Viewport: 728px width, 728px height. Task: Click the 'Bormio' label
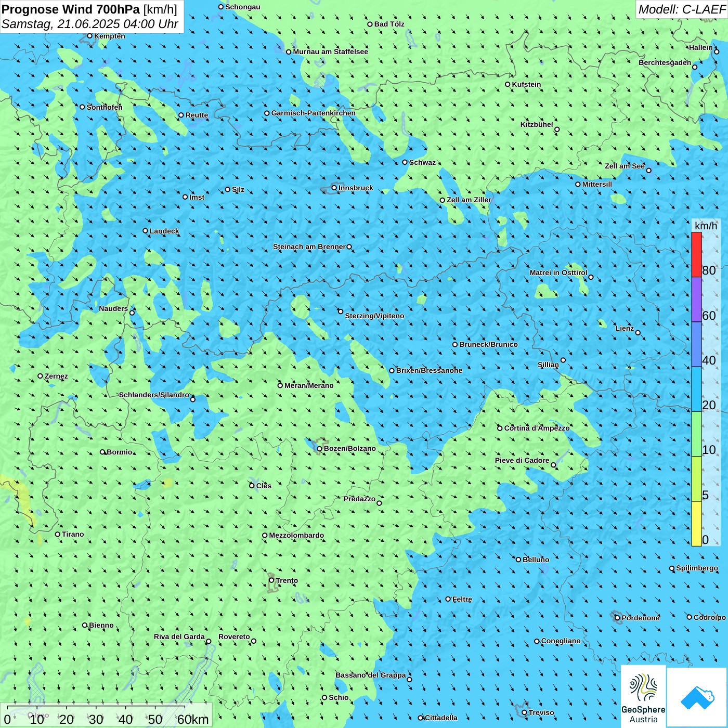(120, 452)
